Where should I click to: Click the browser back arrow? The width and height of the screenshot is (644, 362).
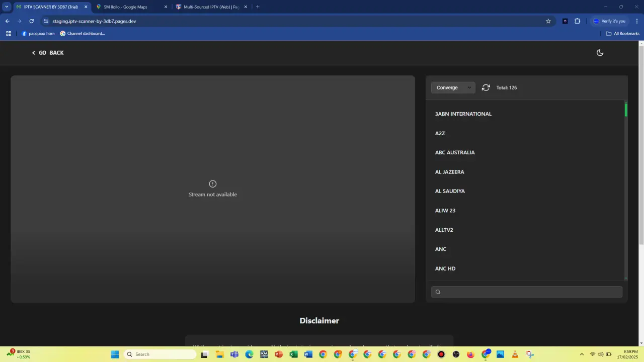(x=7, y=21)
